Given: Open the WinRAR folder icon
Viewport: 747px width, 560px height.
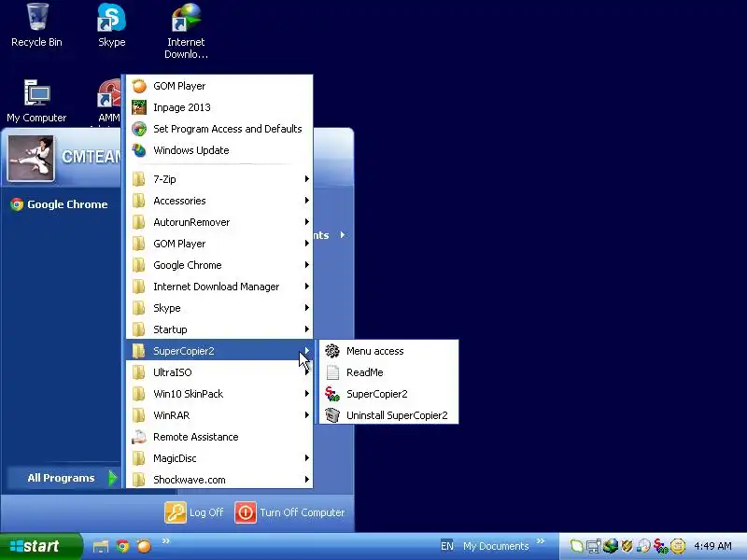Looking at the screenshot, I should (138, 415).
